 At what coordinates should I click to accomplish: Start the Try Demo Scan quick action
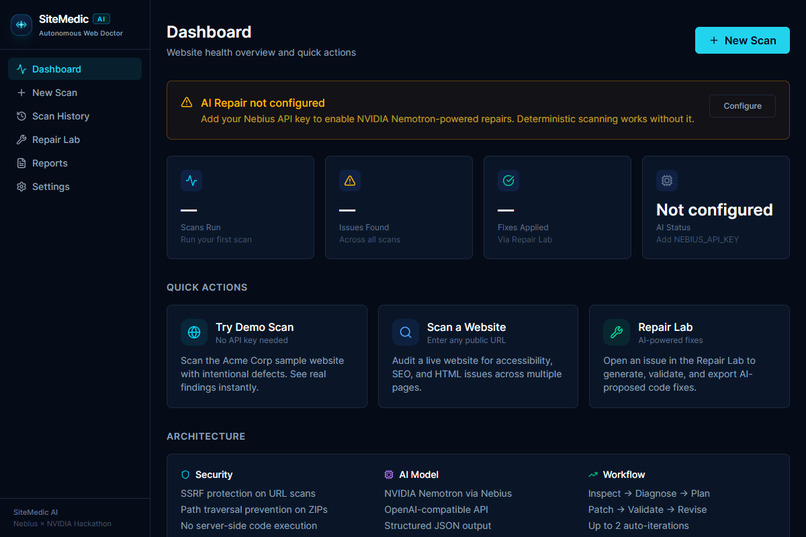pos(267,357)
